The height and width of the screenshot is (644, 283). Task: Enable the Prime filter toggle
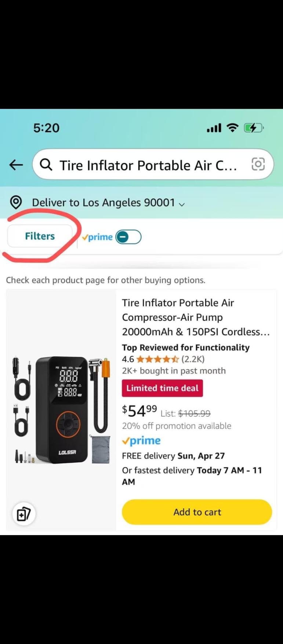(128, 237)
